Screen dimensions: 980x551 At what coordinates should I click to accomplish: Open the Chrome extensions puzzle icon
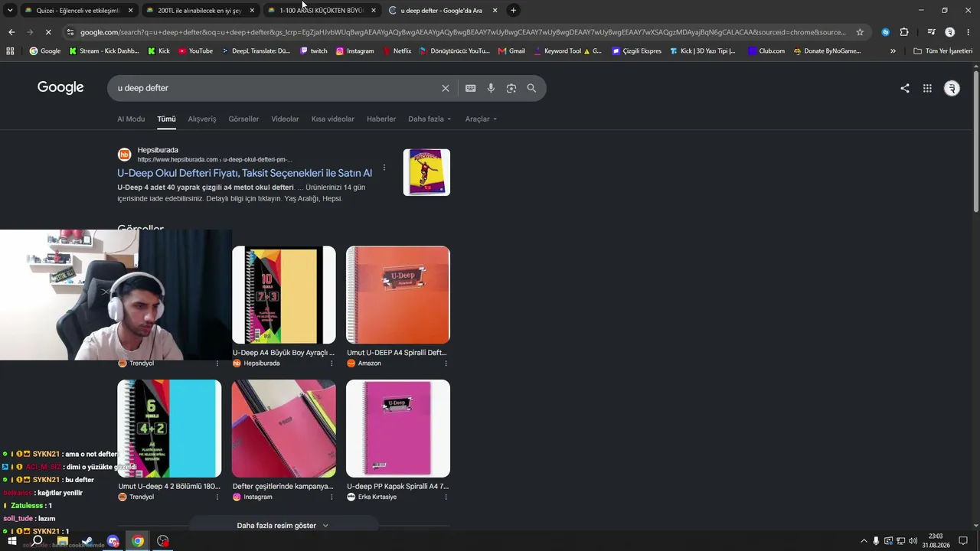pyautogui.click(x=904, y=32)
